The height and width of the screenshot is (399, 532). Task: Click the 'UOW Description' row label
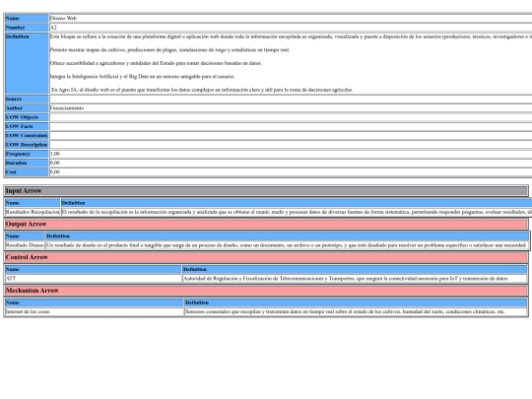(x=27, y=145)
